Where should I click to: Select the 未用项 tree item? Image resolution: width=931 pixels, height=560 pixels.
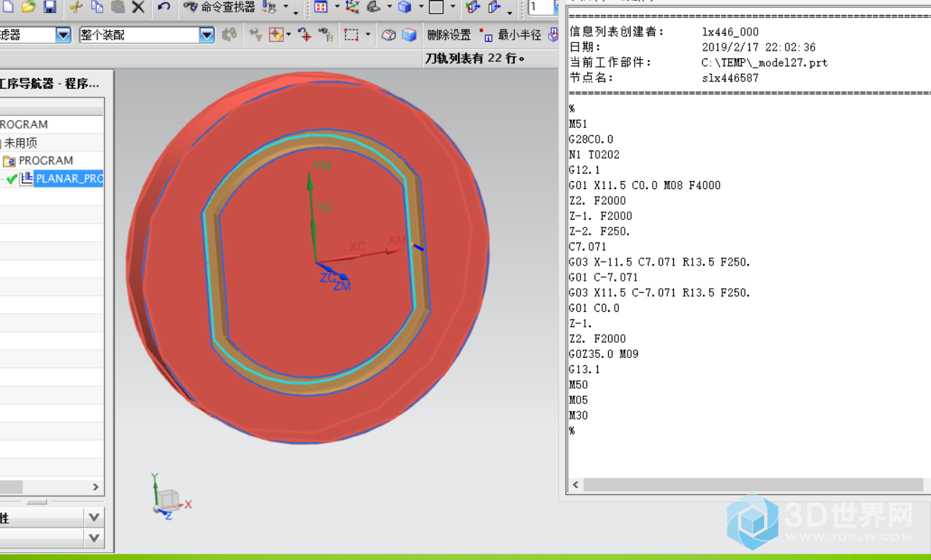(x=20, y=143)
